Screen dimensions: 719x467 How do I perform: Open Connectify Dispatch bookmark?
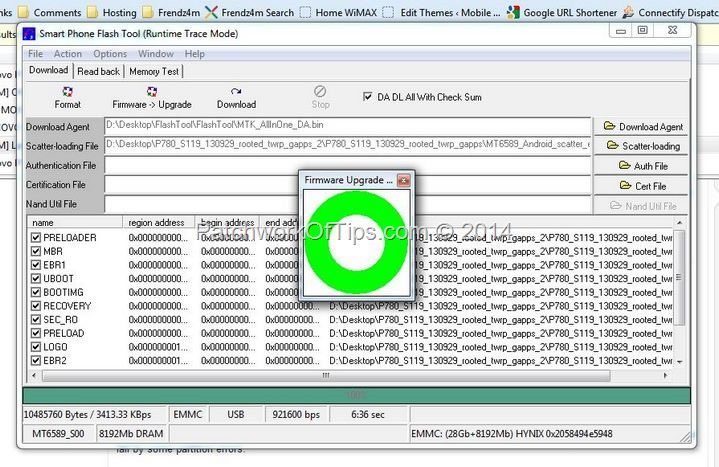tap(670, 12)
